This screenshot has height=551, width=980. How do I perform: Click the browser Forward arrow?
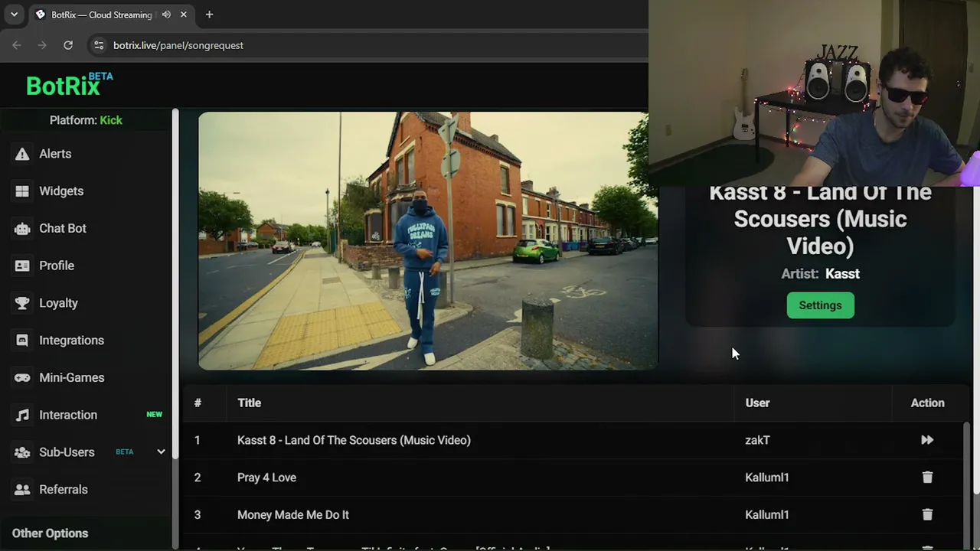42,45
